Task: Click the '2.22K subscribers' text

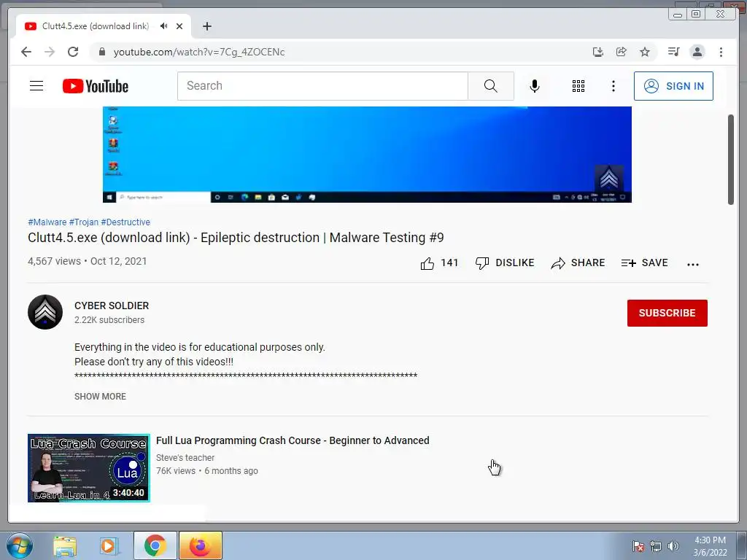Action: tap(109, 320)
